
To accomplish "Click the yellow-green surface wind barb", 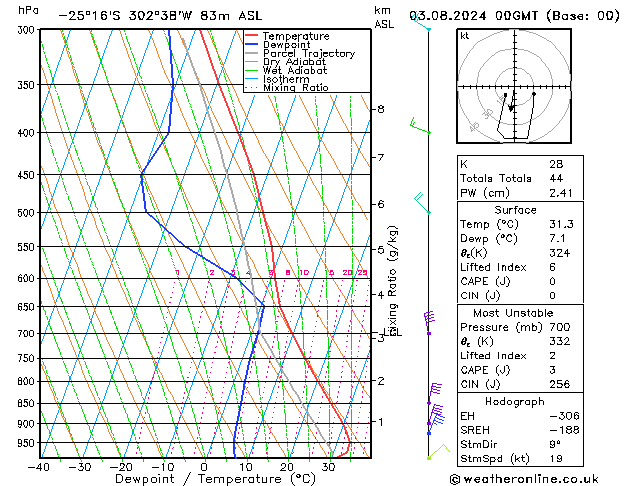I will coord(438,452).
